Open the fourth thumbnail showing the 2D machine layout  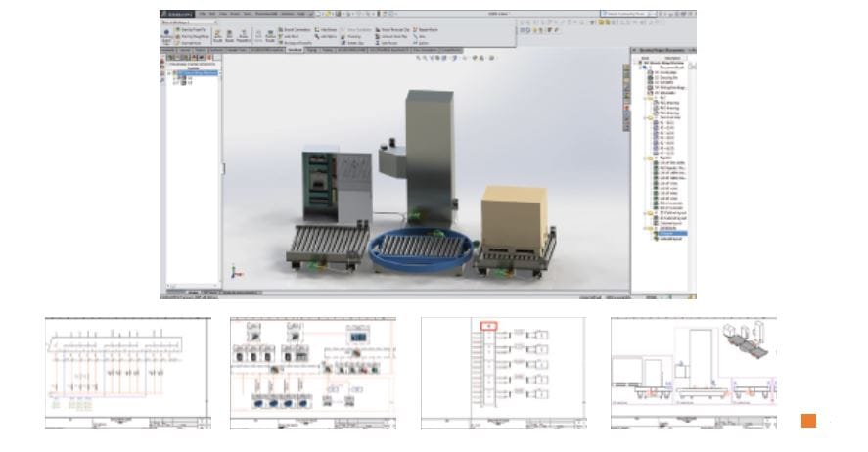[x=693, y=372]
